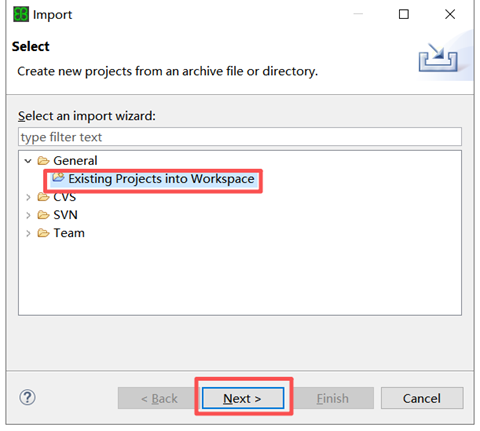Expand the SVN category
The image size is (480, 431).
[x=28, y=215]
